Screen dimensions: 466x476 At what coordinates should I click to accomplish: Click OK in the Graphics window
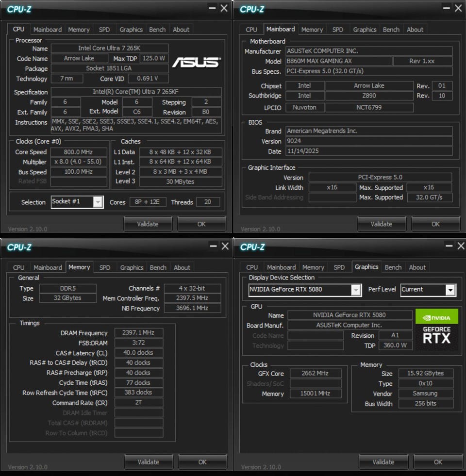(438, 462)
